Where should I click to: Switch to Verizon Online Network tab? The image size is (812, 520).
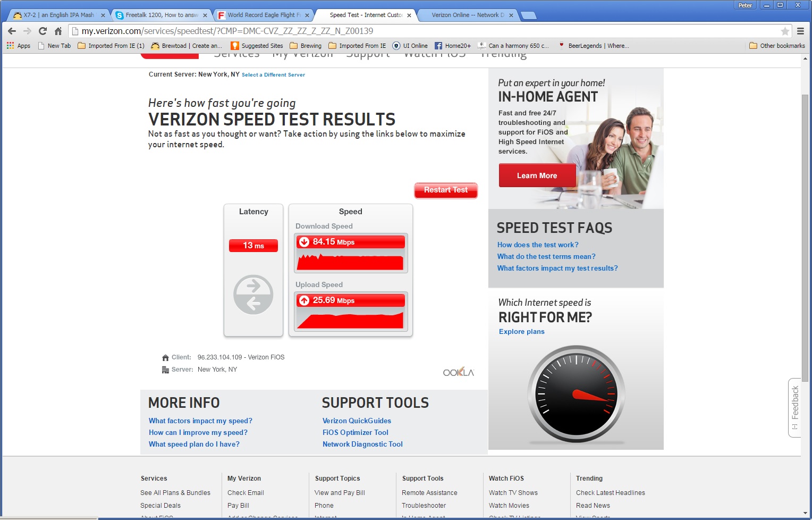click(x=468, y=15)
